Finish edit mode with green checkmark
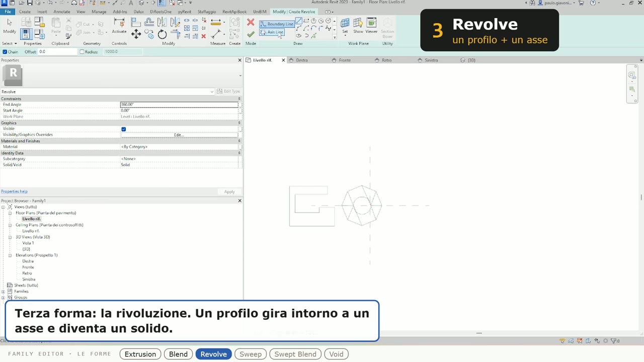The height and width of the screenshot is (362, 644). 251,34
